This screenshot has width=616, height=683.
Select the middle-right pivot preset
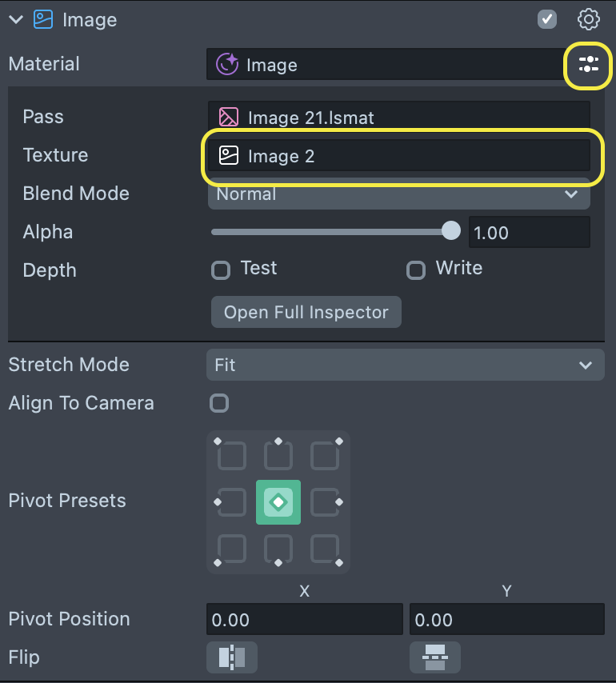pos(325,502)
